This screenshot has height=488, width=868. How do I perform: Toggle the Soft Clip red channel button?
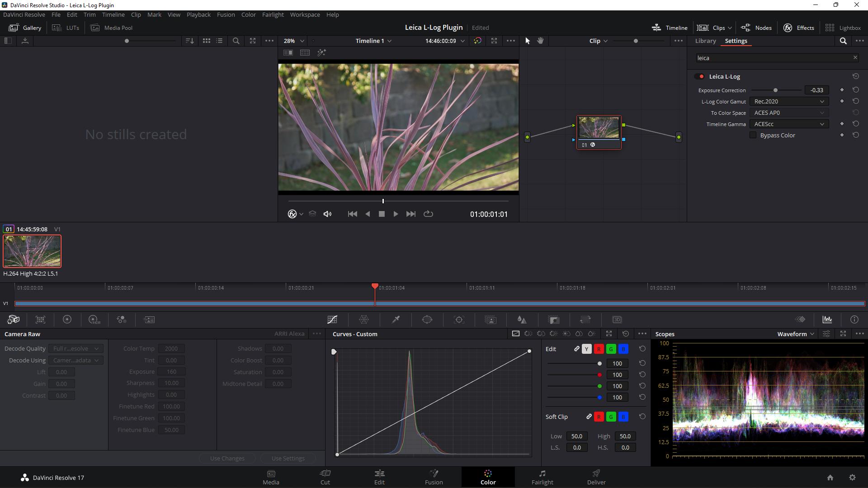pyautogui.click(x=599, y=417)
